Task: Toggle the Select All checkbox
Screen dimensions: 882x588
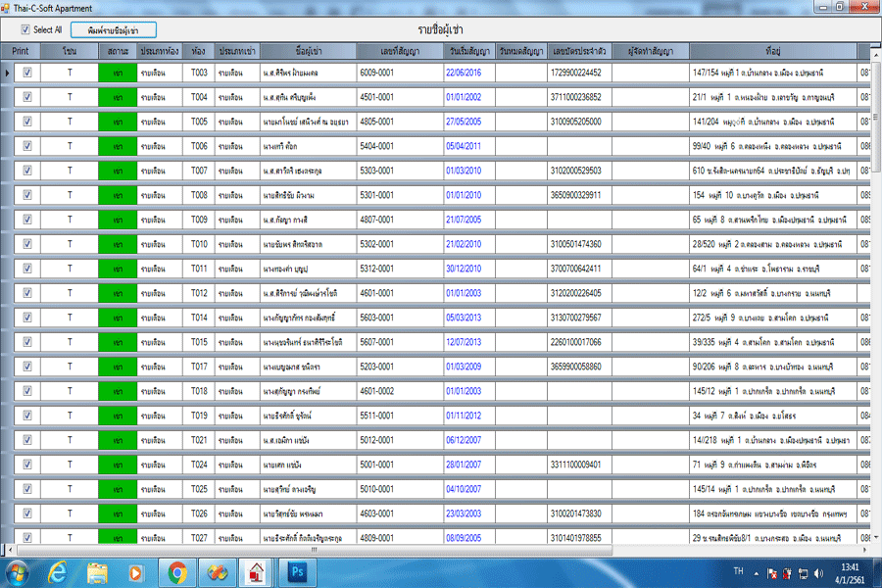Action: (x=25, y=29)
